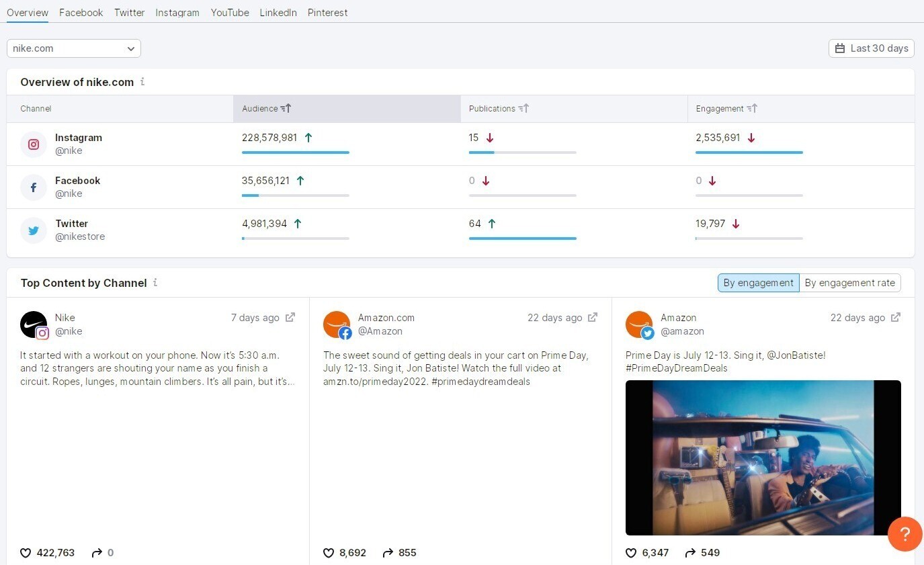Click the Instagram channel name in table
This screenshot has height=565, width=924.
coord(79,138)
